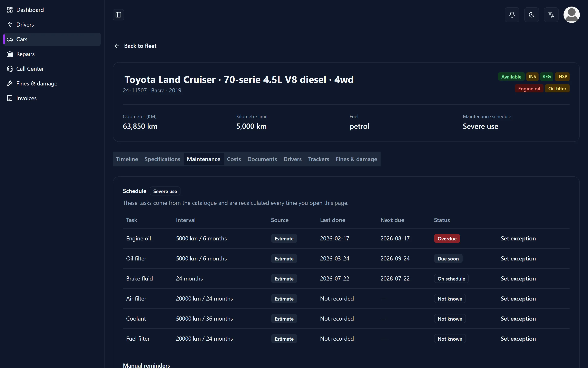Click the Coolant task name
Image resolution: width=588 pixels, height=368 pixels.
pos(136,319)
